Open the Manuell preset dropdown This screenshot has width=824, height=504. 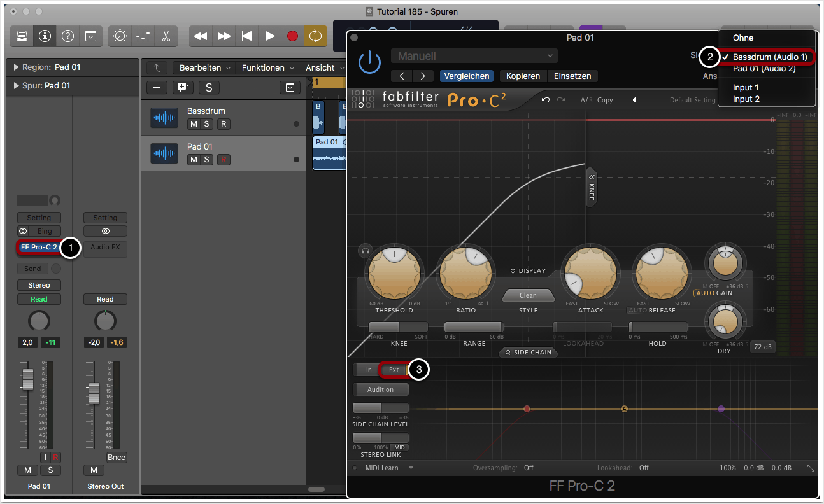pyautogui.click(x=474, y=56)
